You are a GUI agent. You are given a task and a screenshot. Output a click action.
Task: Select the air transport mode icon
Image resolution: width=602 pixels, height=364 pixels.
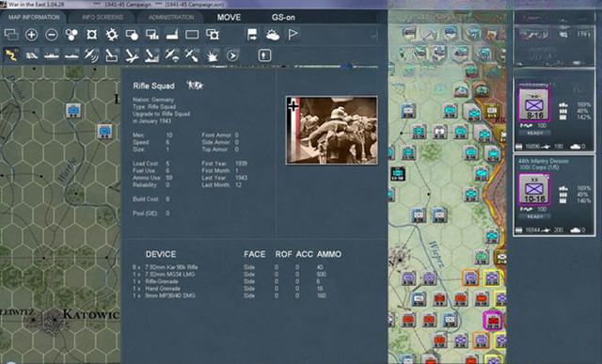point(172,55)
